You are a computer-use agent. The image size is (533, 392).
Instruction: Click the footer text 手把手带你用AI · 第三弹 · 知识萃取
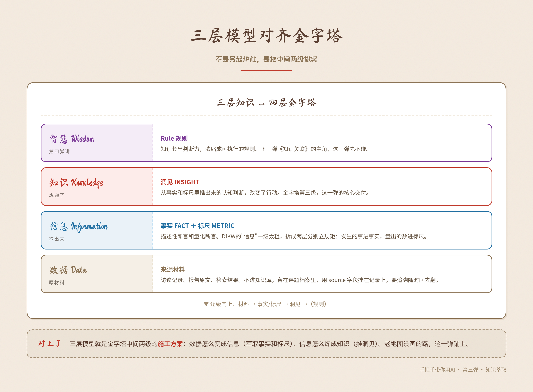click(463, 370)
